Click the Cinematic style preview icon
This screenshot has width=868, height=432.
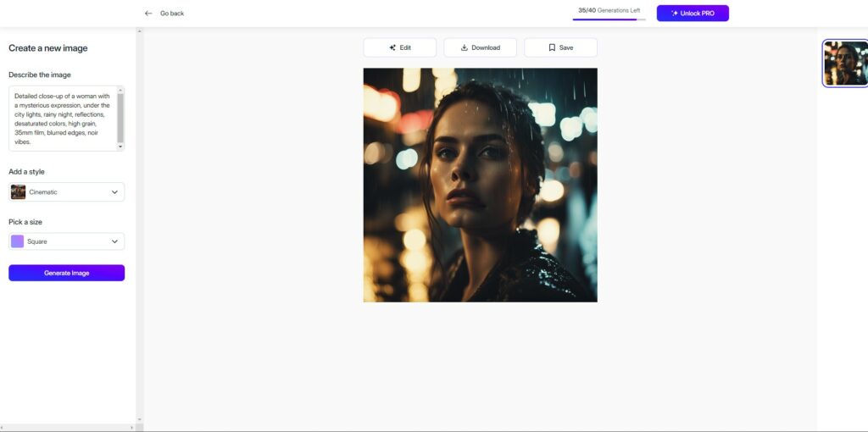[18, 192]
